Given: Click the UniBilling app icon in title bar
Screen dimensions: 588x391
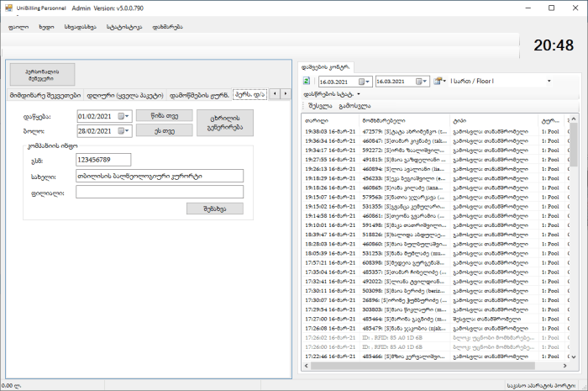Looking at the screenshot, I should click(x=8, y=8).
